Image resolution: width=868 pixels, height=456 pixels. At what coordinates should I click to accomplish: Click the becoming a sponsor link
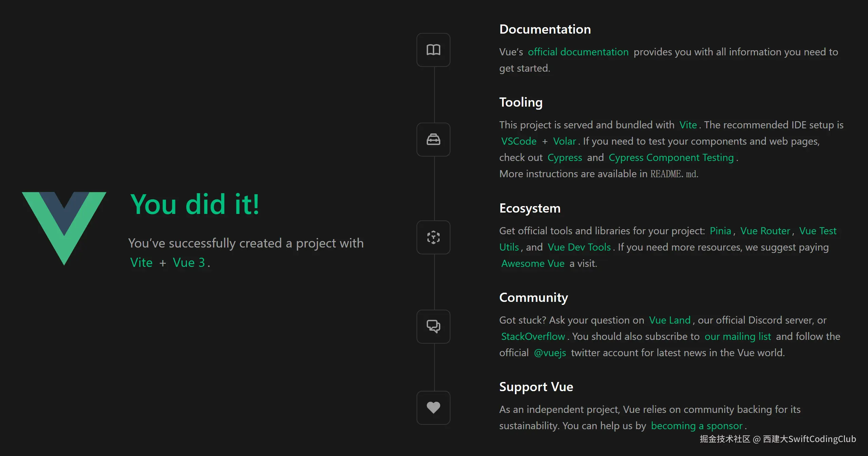click(697, 426)
